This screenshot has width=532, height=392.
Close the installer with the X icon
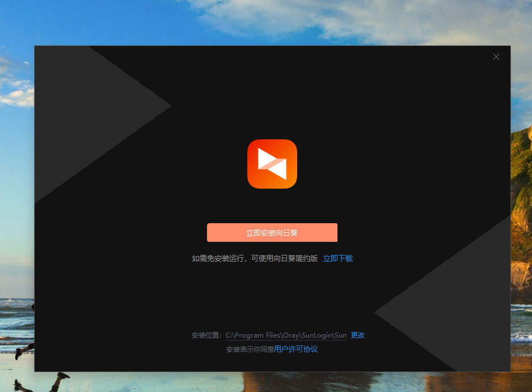pos(496,57)
